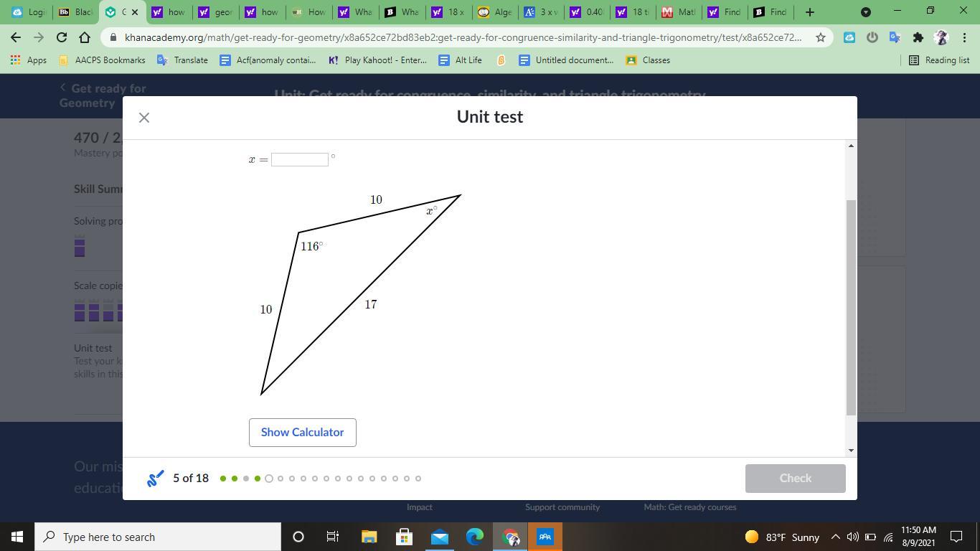The width and height of the screenshot is (980, 551).
Task: Open the volume control in system tray
Action: [x=853, y=537]
